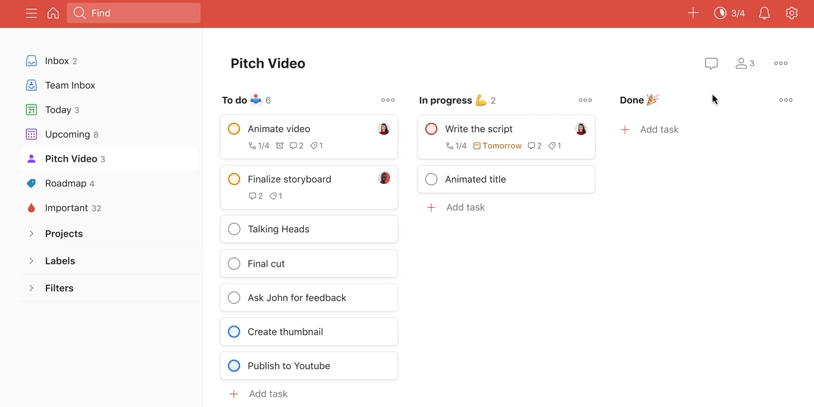
Task: Select Upcoming in the sidebar
Action: pyautogui.click(x=66, y=134)
